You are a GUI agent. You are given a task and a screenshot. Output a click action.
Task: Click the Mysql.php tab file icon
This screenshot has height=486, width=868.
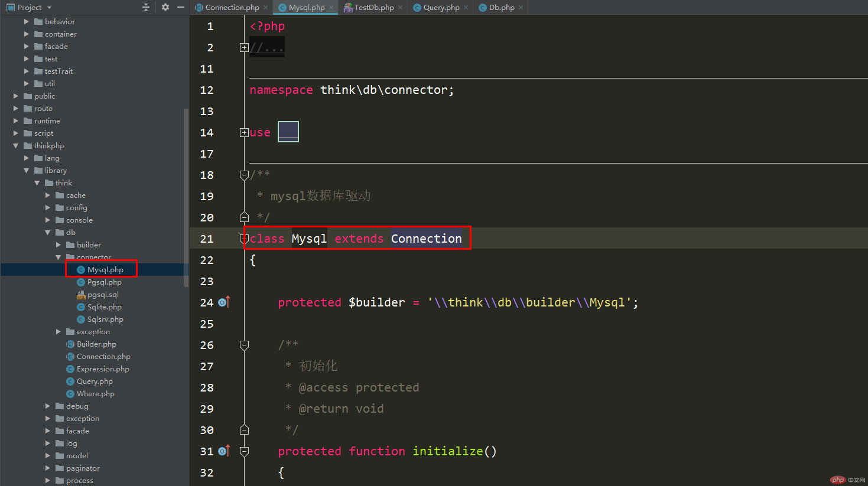click(x=282, y=8)
